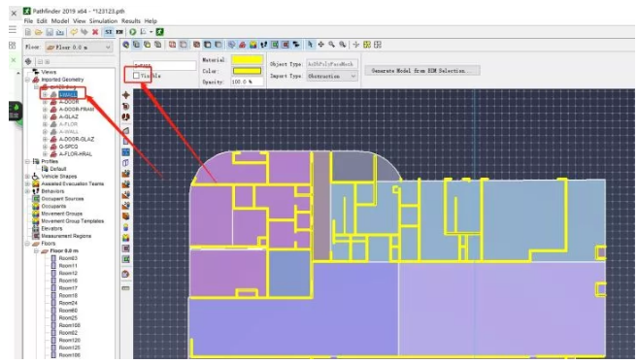Collapse the Floors tree node
The height and width of the screenshot is (364, 638).
27,244
